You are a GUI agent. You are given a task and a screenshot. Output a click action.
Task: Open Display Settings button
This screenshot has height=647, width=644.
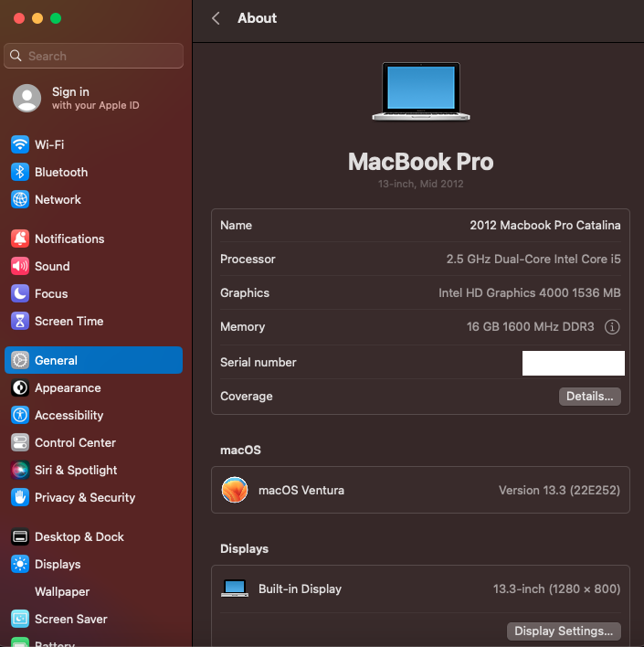tap(564, 631)
